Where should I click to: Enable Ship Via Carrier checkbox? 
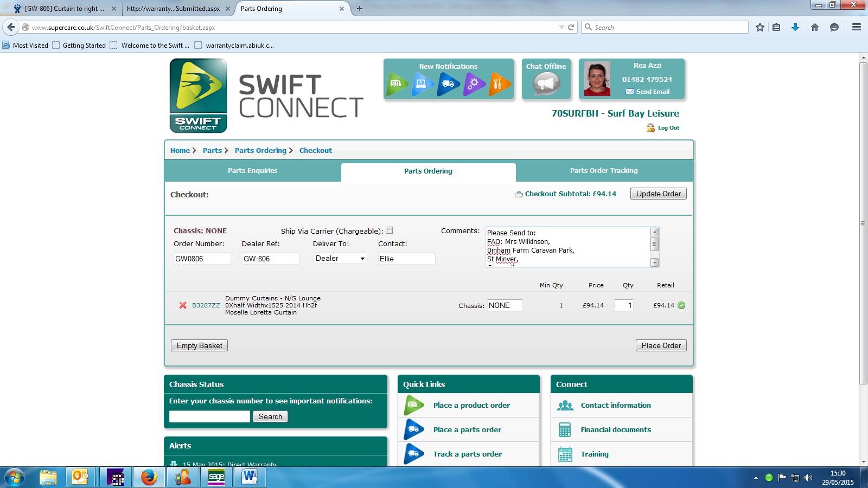389,230
